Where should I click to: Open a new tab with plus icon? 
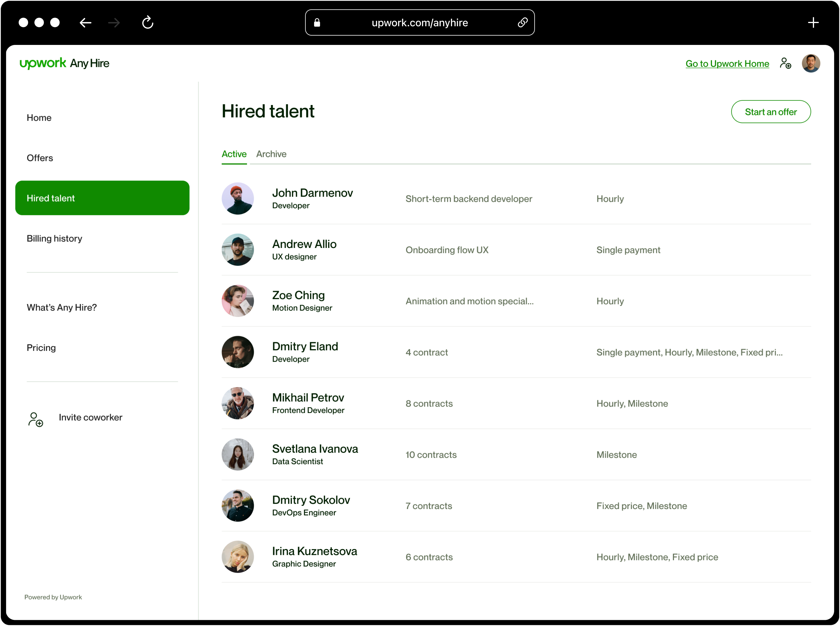[x=813, y=22]
